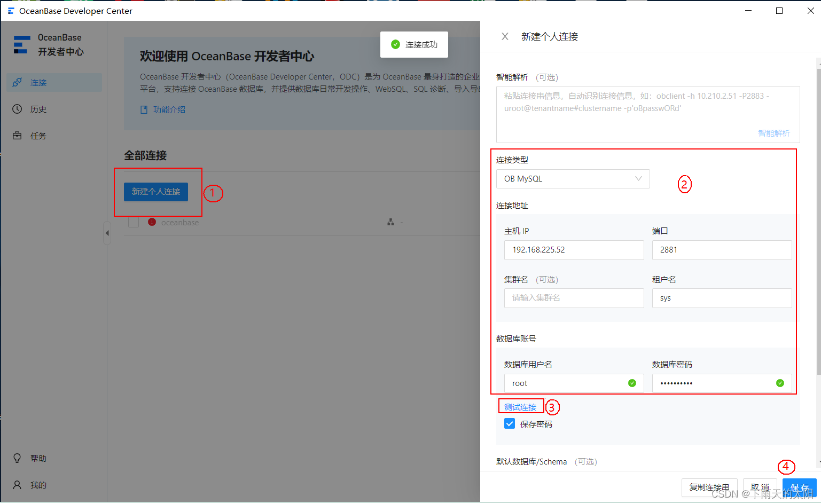
Task: Click the green check icon in the password field
Action: [780, 383]
